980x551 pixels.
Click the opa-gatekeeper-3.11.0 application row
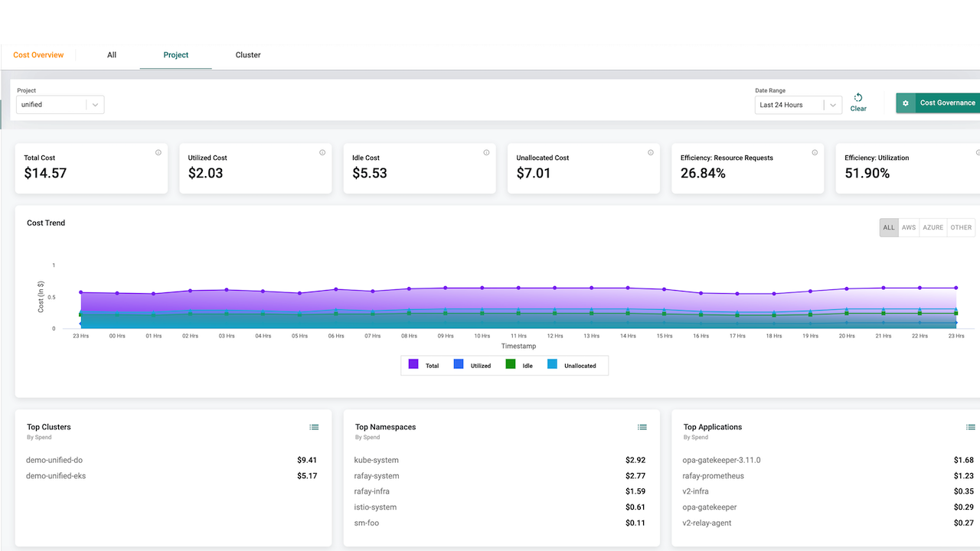click(x=828, y=460)
